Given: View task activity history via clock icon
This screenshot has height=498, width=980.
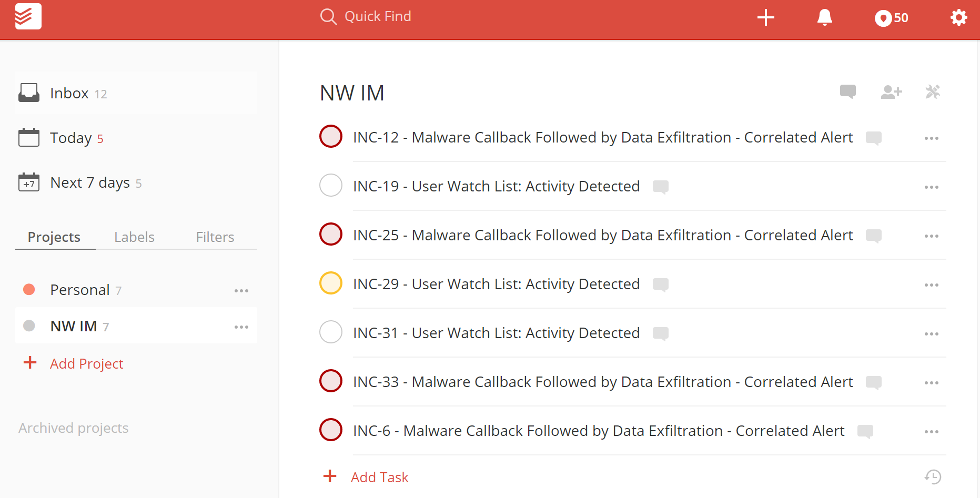Looking at the screenshot, I should coord(933,476).
